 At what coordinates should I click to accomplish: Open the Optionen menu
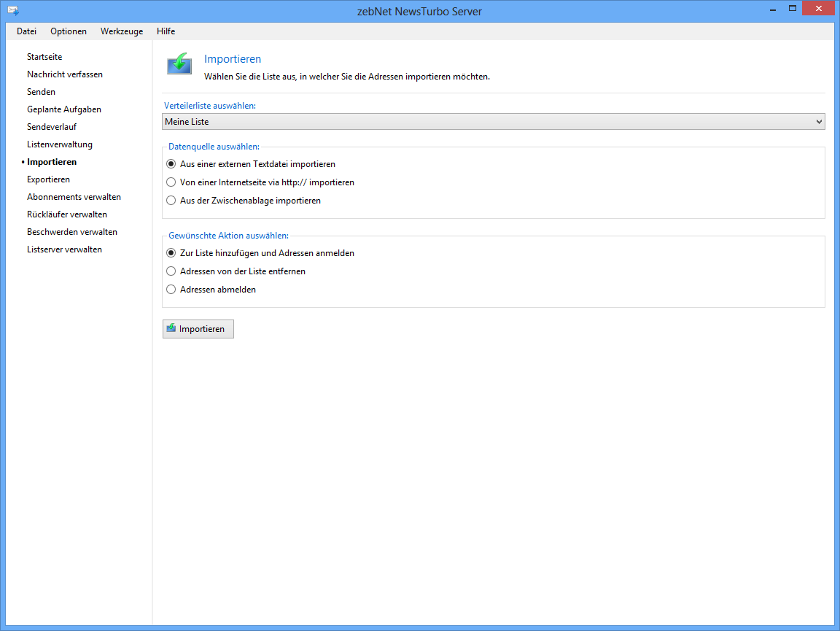tap(69, 31)
